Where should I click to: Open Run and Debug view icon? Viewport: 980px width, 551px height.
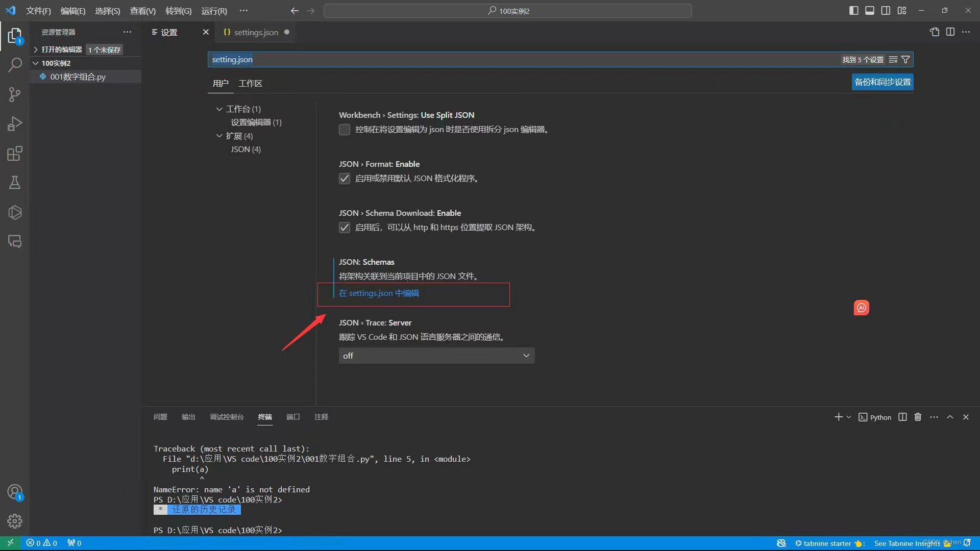tap(15, 124)
